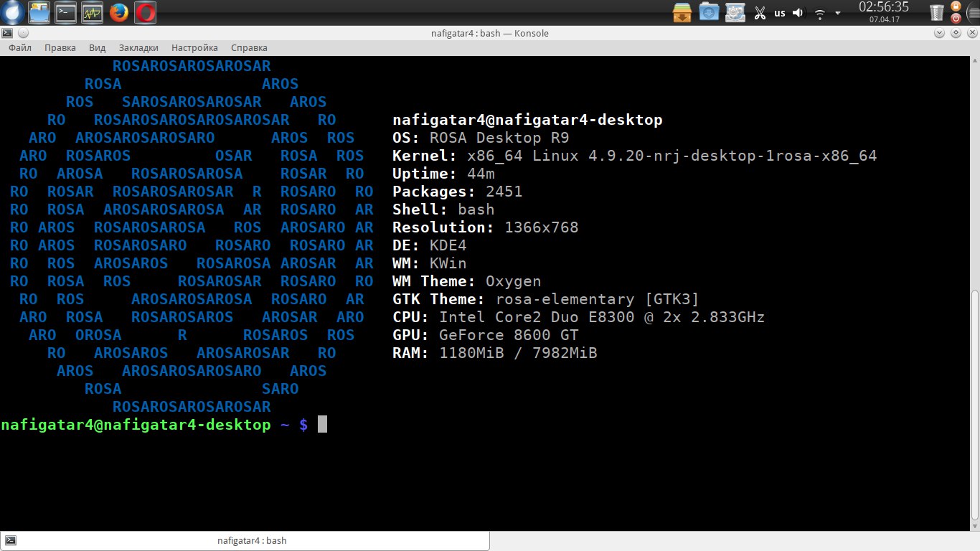
Task: Open the trash bin in the panel
Action: (937, 12)
